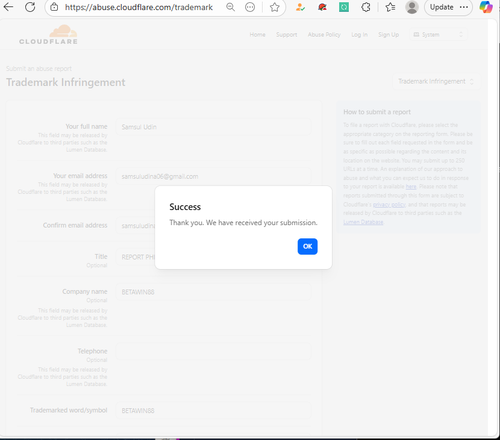This screenshot has height=440, width=500.
Task: Open the red helmet extension icon
Action: pyautogui.click(x=322, y=7)
